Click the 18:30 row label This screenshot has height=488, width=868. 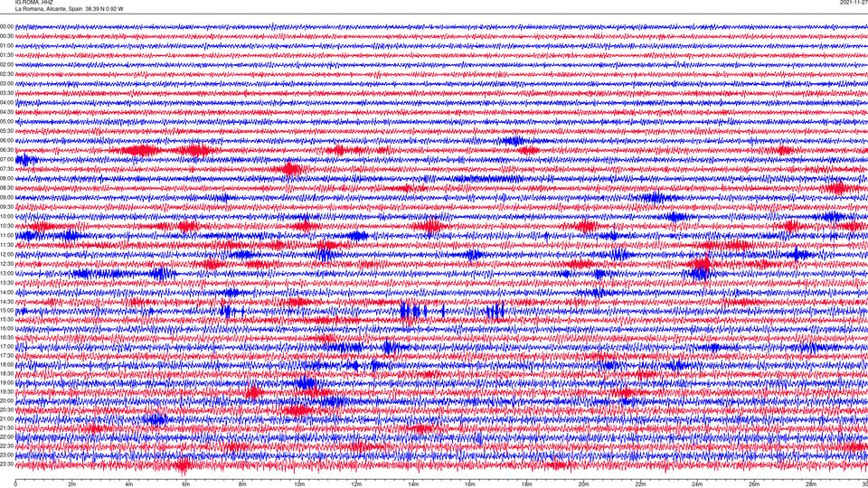pyautogui.click(x=6, y=374)
